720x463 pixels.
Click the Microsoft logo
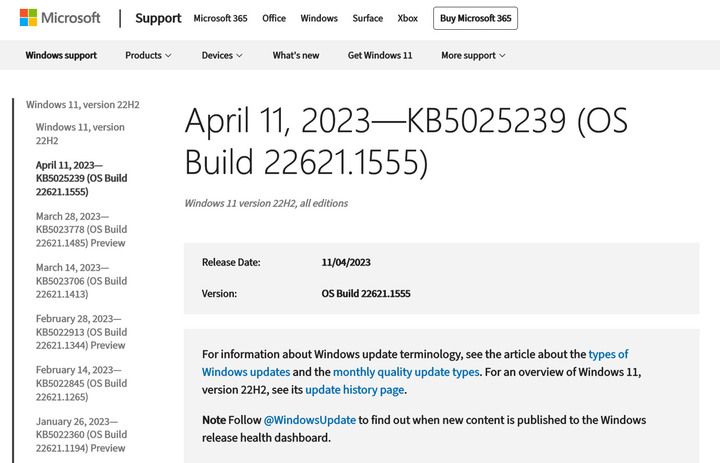[x=60, y=18]
